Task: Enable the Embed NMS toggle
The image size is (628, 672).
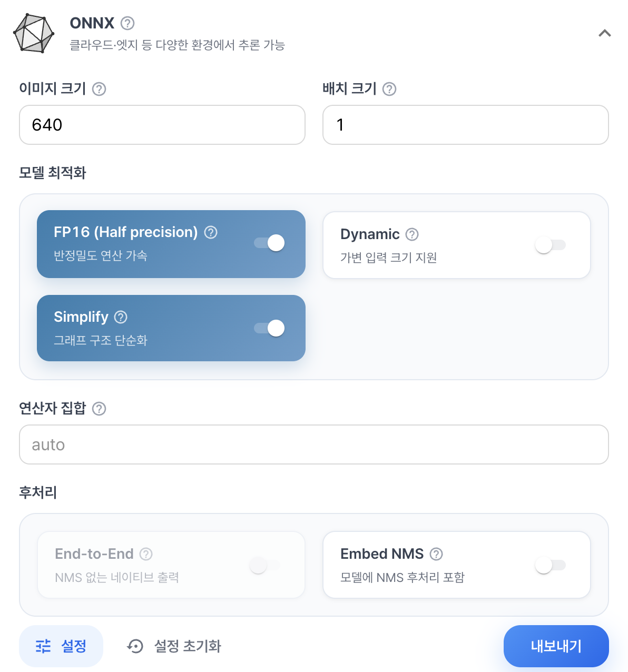Action: (551, 565)
